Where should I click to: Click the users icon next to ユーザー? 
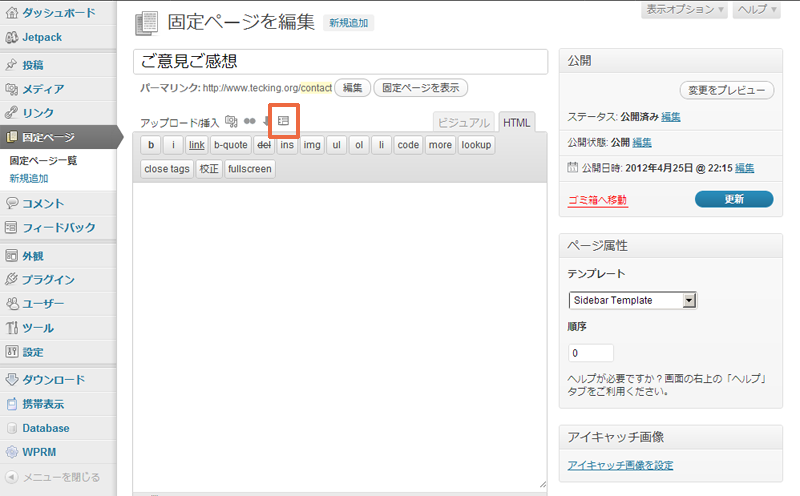[x=11, y=303]
